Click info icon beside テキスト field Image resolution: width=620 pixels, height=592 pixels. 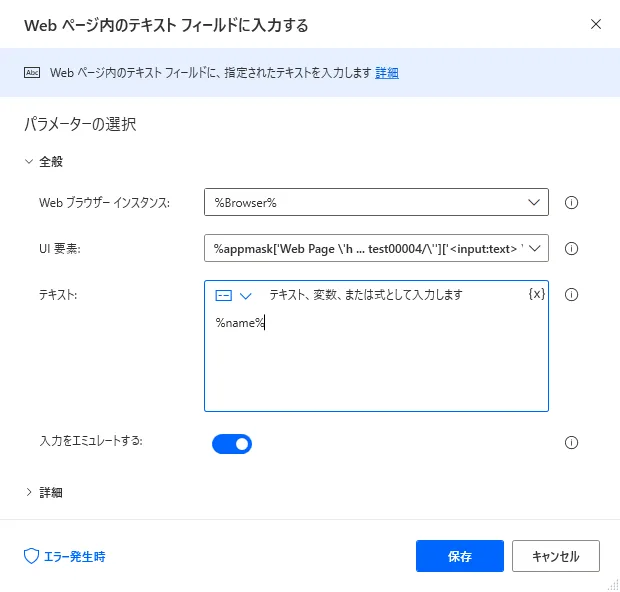click(x=573, y=295)
